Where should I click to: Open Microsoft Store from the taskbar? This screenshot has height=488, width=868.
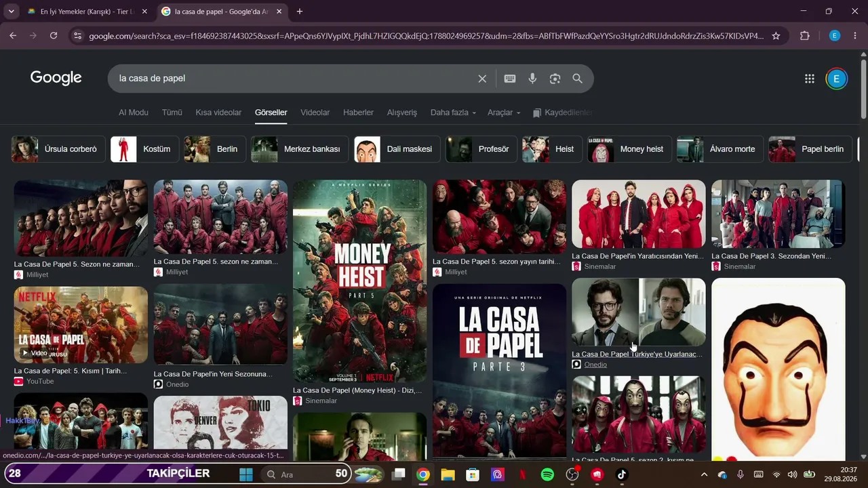pos(473,474)
